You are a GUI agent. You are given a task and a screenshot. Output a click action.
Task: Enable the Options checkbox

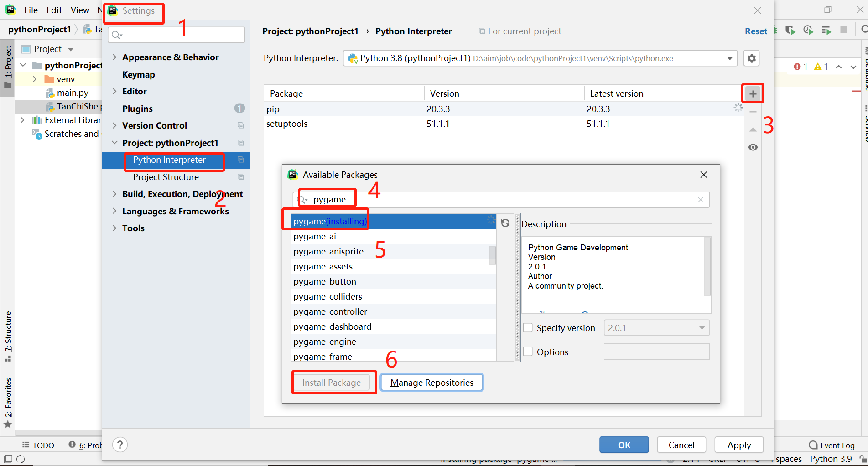click(528, 352)
